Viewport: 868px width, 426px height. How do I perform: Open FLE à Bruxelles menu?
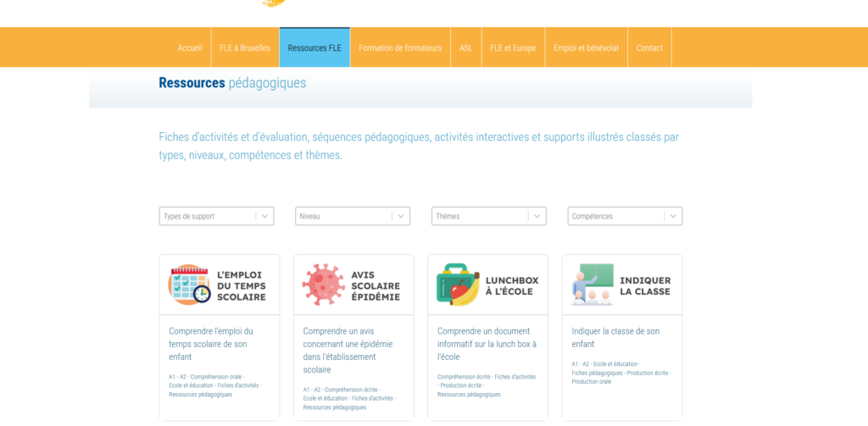point(245,48)
